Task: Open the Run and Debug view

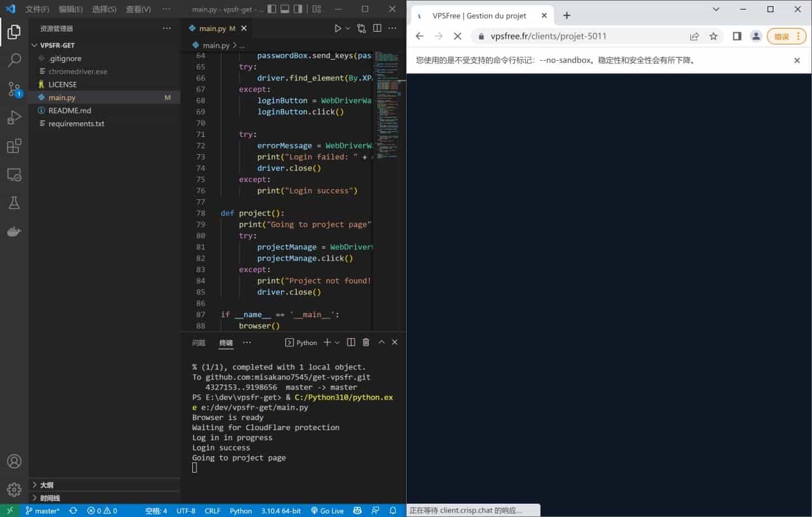Action: coord(14,118)
